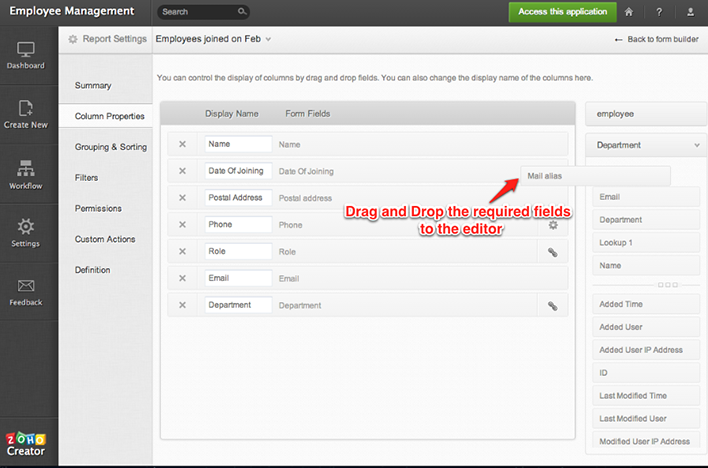
Task: Open the Dashboard from the sidebar
Action: [x=26, y=54]
